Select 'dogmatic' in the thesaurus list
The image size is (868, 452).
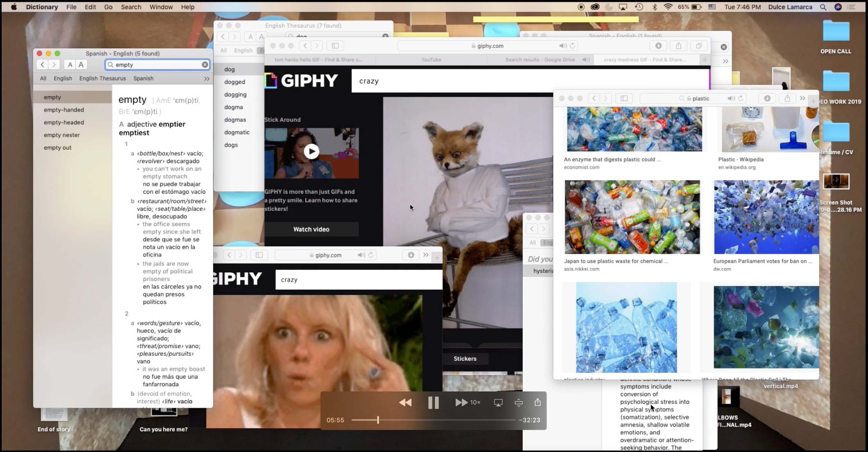tap(237, 132)
